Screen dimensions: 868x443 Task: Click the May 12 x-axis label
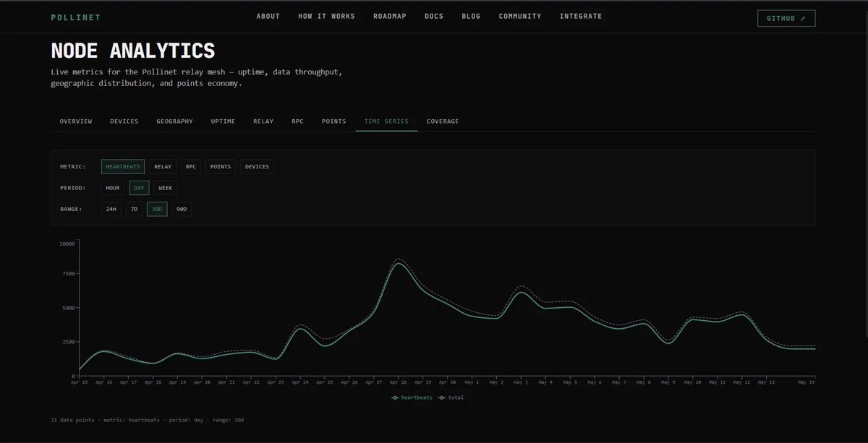tap(741, 382)
